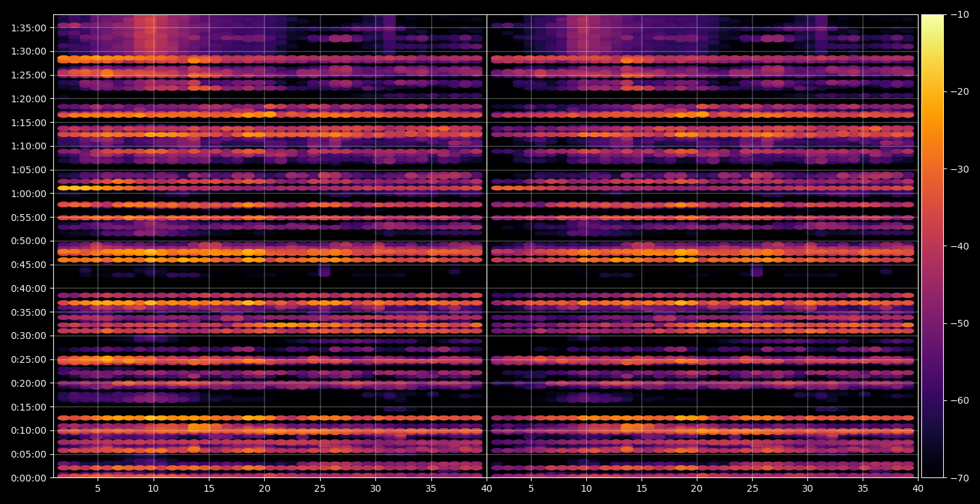Screen dimensions: 980x504
Task: Select the 0:10:00 tick label
Action: click(x=29, y=430)
